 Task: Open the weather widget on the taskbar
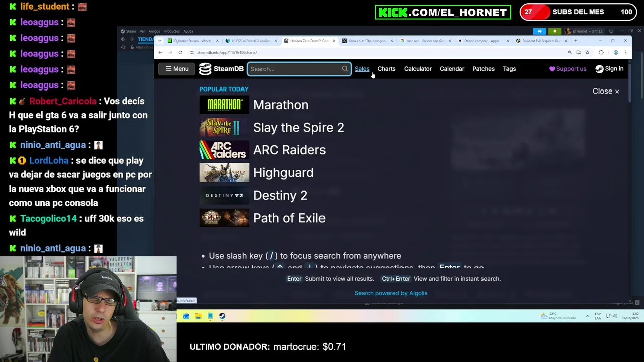point(558,316)
